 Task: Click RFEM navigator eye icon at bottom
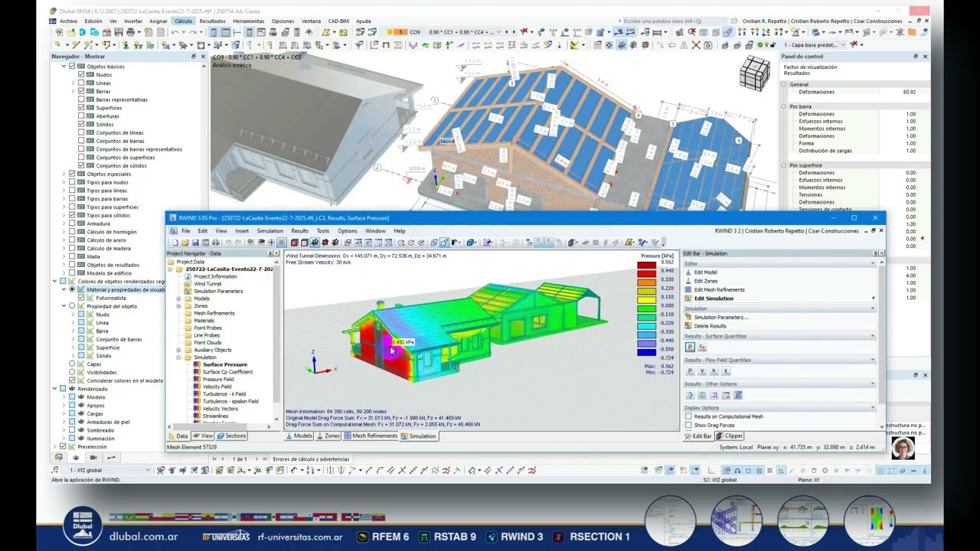[75, 458]
